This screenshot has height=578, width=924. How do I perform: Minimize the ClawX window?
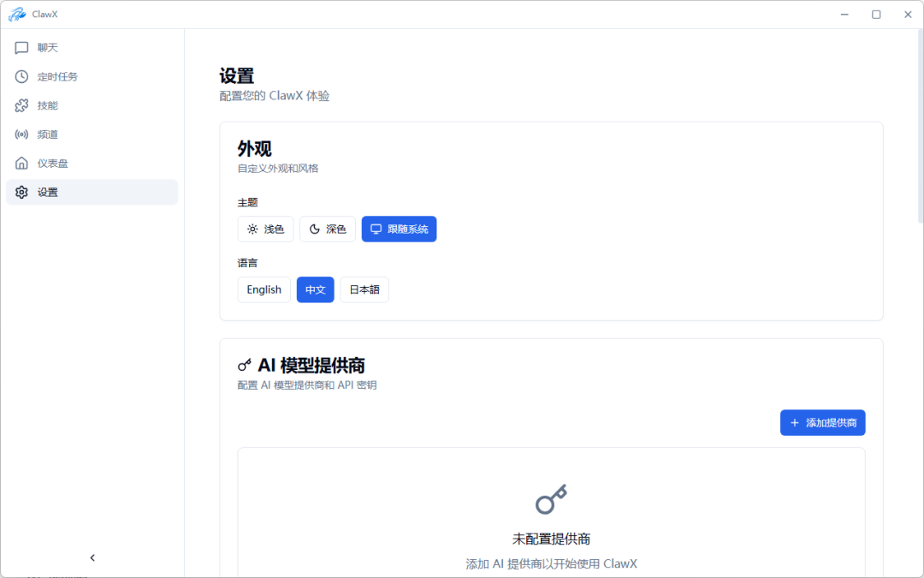click(844, 15)
